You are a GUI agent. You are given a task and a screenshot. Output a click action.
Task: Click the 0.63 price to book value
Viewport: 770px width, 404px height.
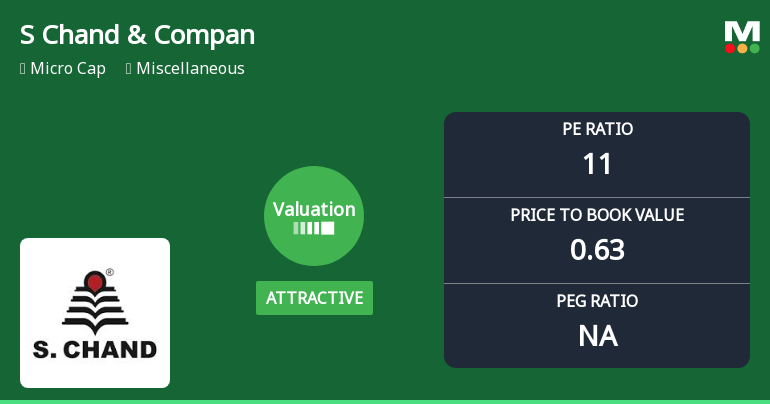point(597,249)
